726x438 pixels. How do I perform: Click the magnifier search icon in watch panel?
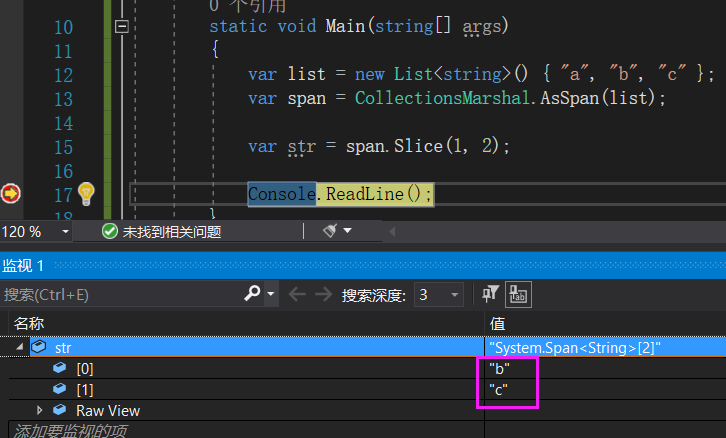click(252, 293)
